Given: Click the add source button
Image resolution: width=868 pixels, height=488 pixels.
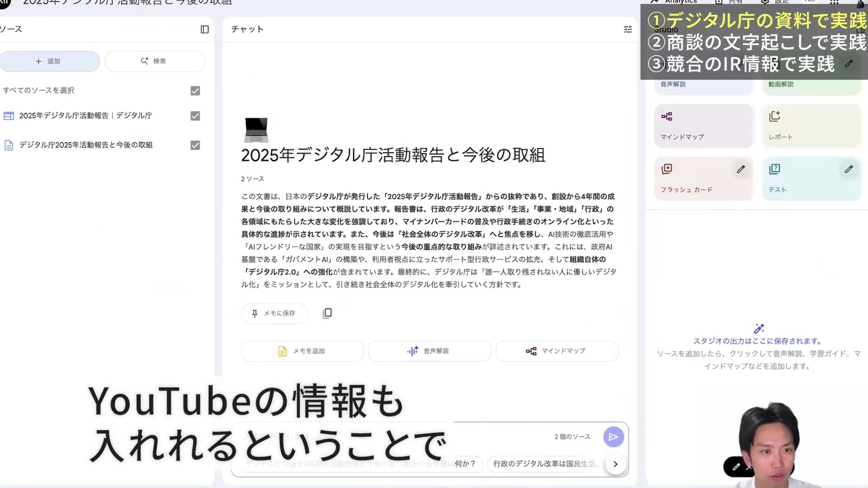Looking at the screenshot, I should tap(50, 61).
